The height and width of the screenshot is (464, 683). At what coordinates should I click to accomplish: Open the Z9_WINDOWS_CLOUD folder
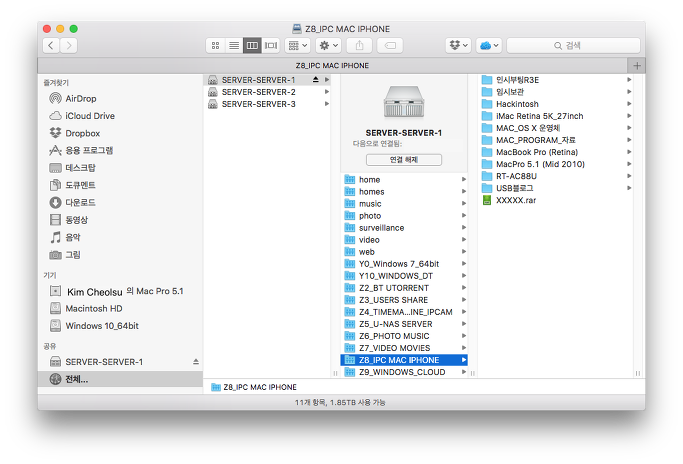pyautogui.click(x=404, y=372)
